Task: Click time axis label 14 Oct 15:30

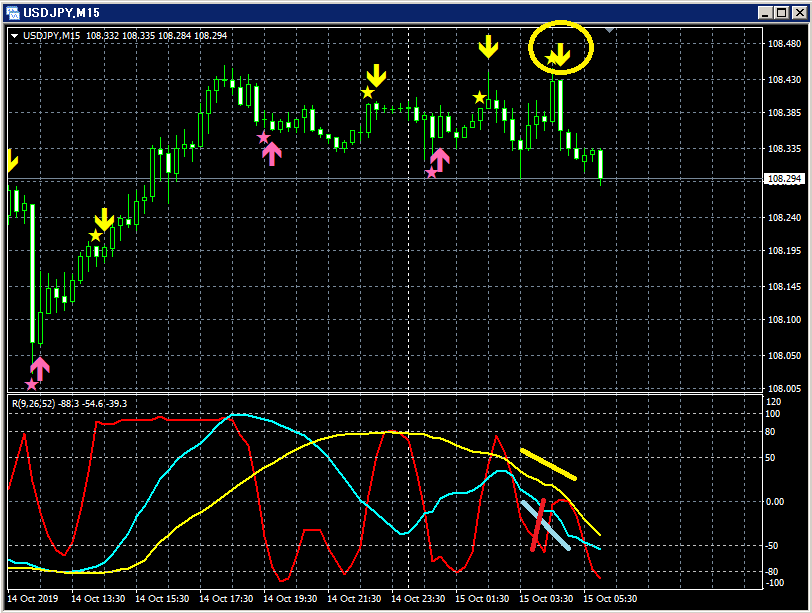Action: pos(162,599)
